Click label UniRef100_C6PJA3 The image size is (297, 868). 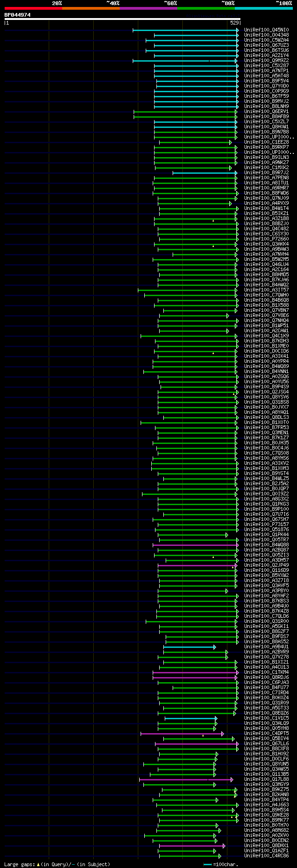(x=266, y=683)
